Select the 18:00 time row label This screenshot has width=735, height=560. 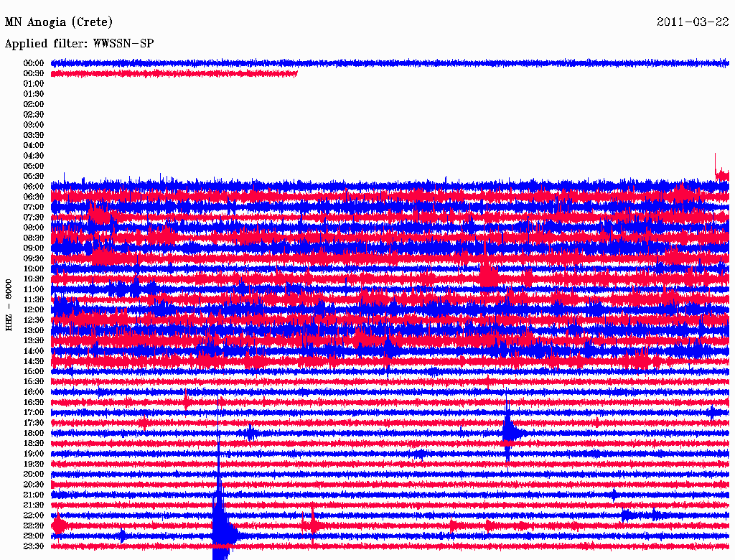[34, 433]
